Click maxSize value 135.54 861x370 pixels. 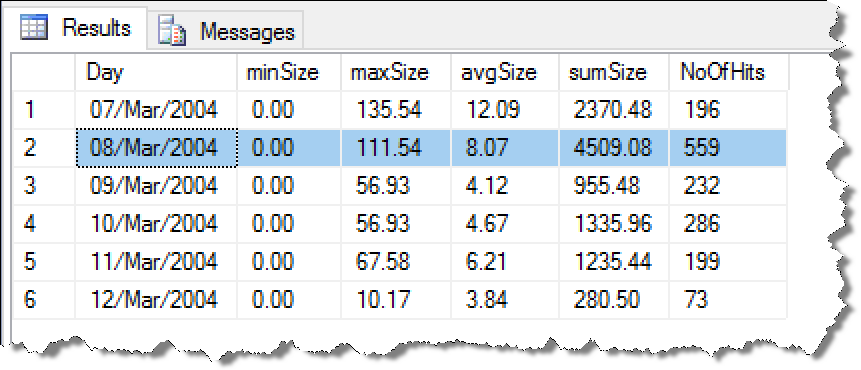coord(395,110)
